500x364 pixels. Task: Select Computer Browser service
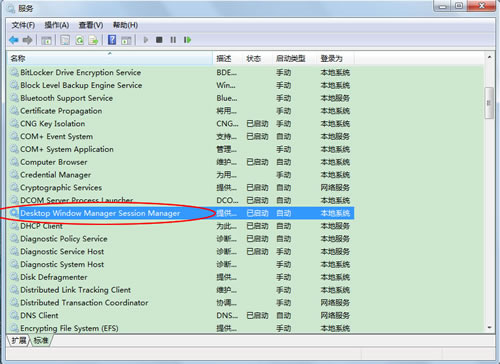[180, 162]
